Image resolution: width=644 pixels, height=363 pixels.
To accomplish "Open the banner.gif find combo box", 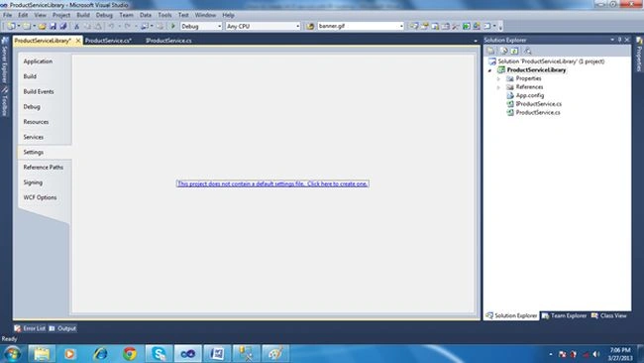I will coord(361,26).
